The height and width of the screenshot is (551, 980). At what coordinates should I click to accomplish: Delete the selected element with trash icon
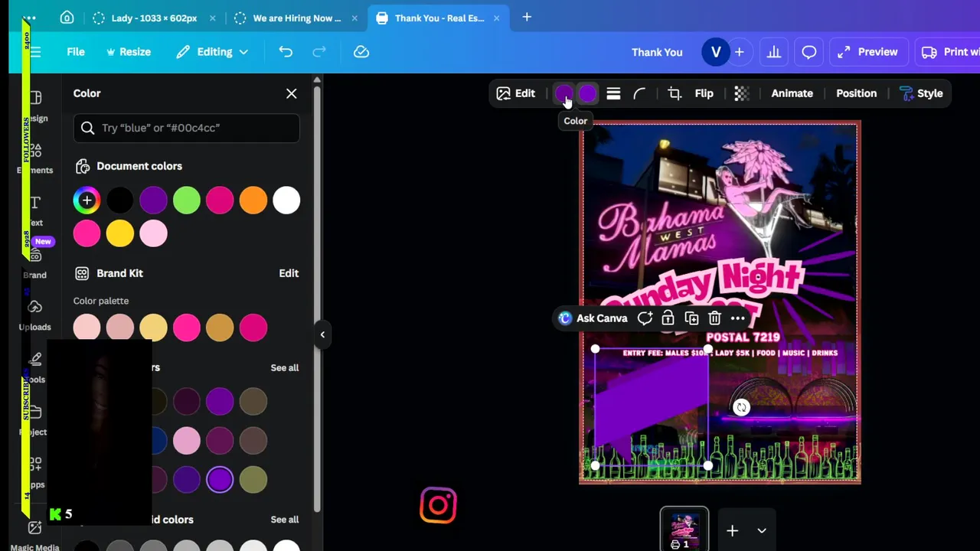tap(714, 318)
